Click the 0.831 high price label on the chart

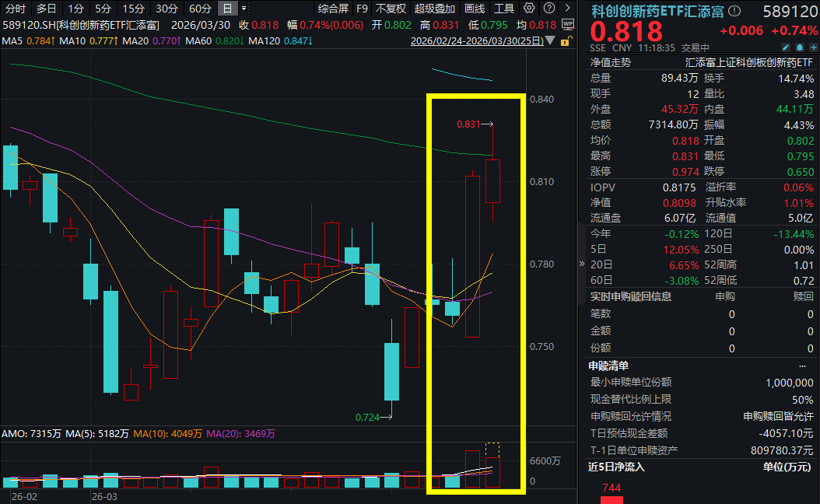[x=468, y=123]
